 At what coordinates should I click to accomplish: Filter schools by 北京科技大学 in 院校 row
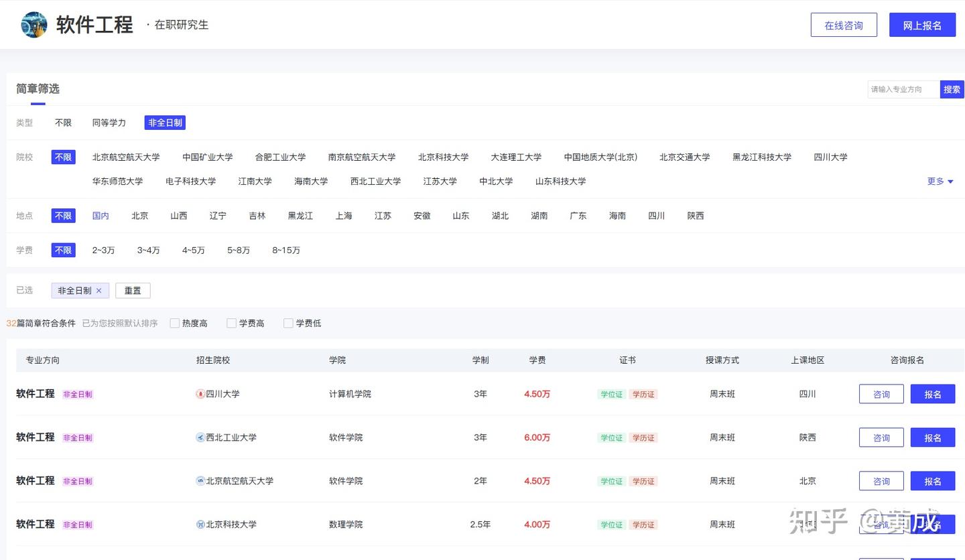click(x=444, y=157)
